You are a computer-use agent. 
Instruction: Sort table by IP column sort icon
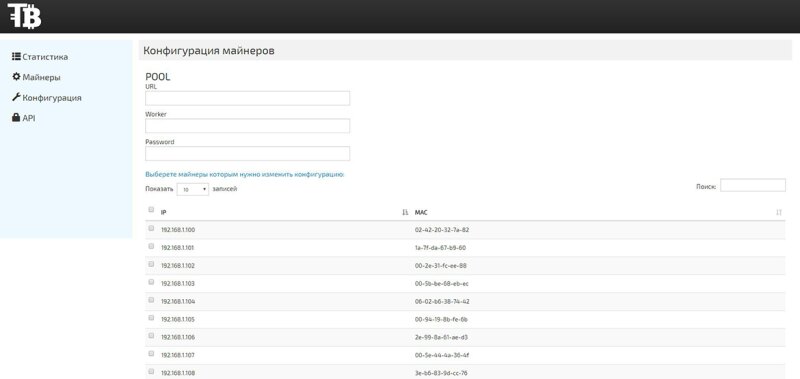(x=405, y=212)
